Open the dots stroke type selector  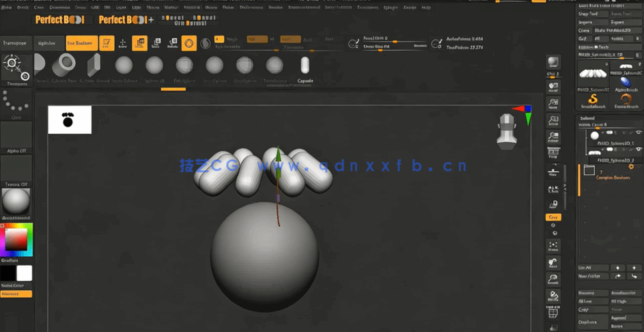(16, 104)
